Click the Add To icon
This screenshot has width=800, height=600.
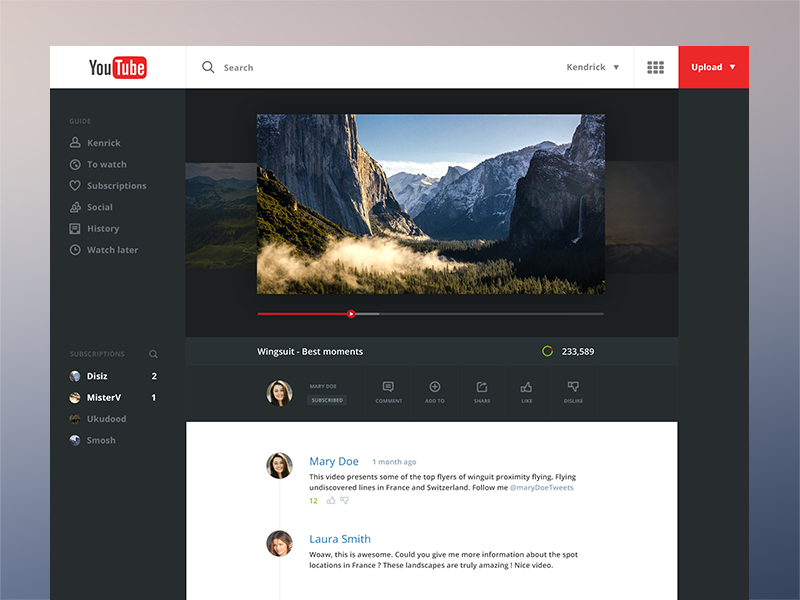pos(435,387)
